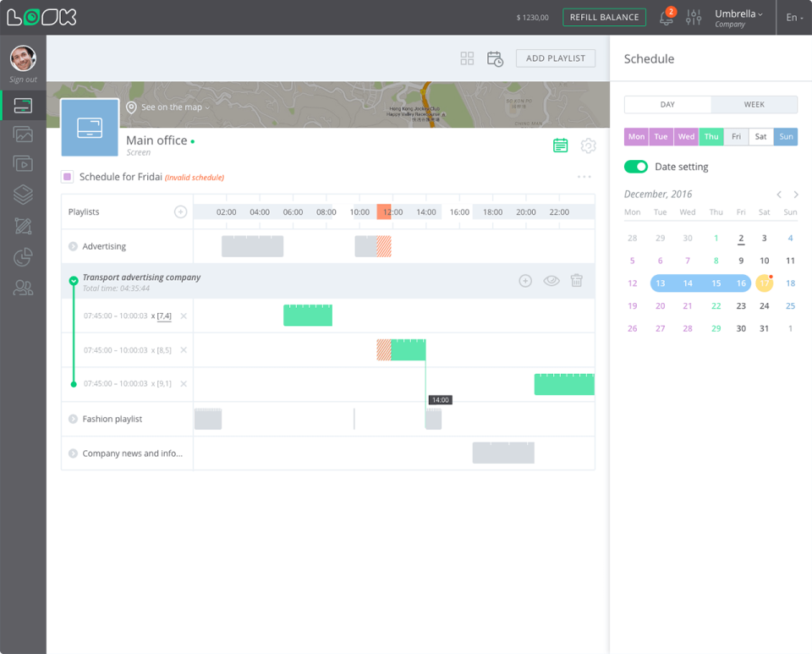
Task: Toggle the Date setting switch
Action: click(636, 167)
